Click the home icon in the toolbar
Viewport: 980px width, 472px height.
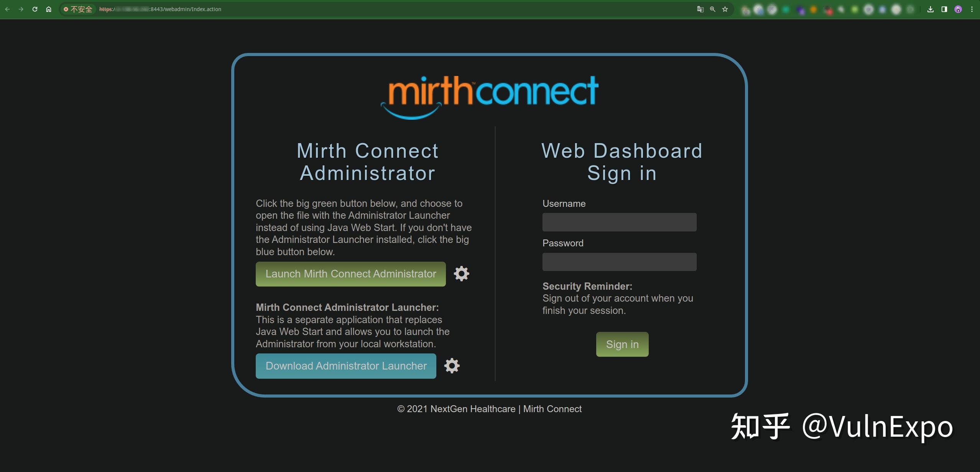[49, 9]
